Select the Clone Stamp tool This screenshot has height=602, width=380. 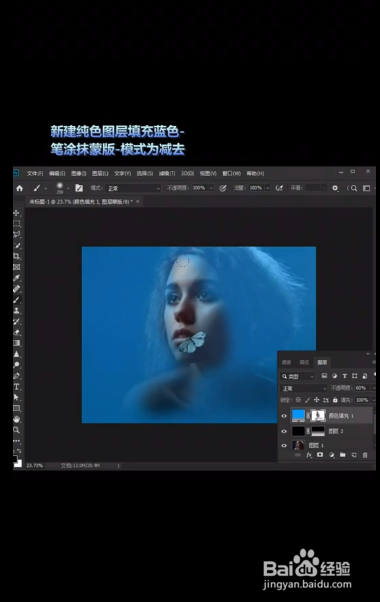[x=17, y=311]
